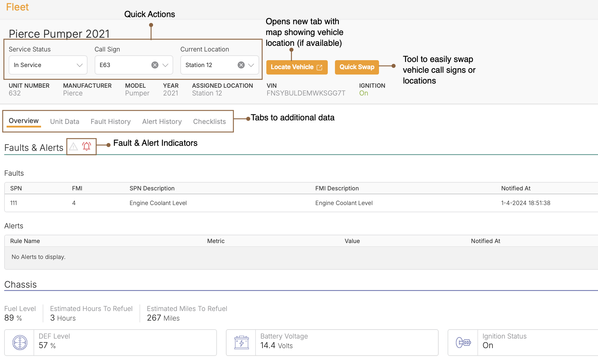
Task: Go to the Alert History tab
Action: coord(162,122)
